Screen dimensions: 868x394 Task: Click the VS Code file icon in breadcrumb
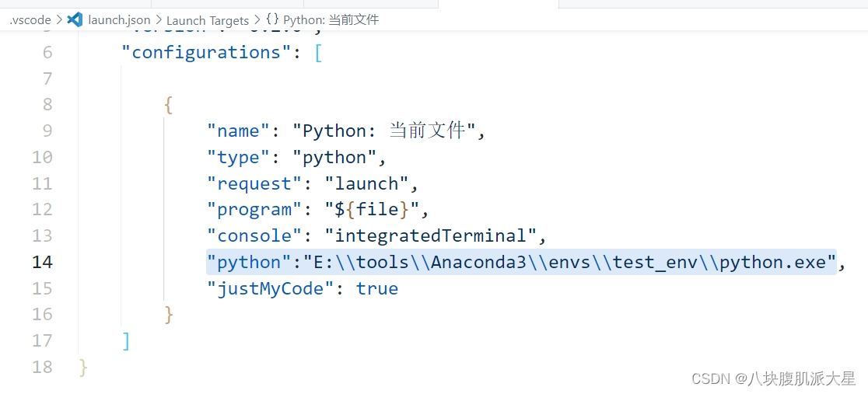75,20
